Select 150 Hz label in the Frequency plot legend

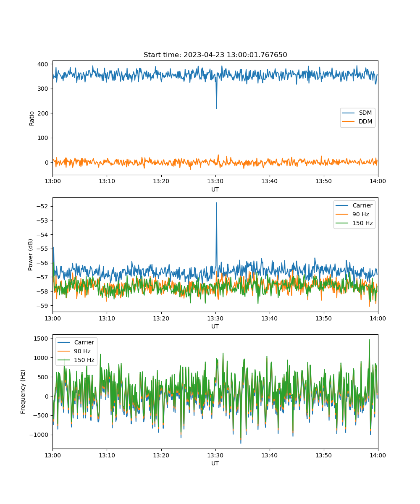[x=84, y=360]
